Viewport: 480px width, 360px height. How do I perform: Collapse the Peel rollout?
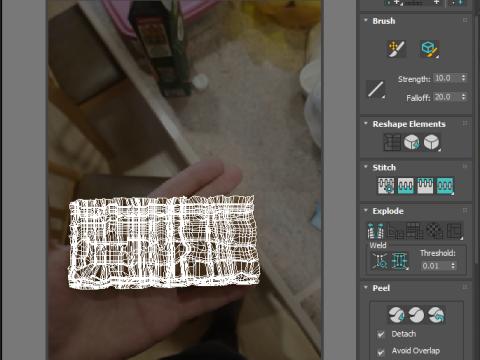[x=366, y=288]
